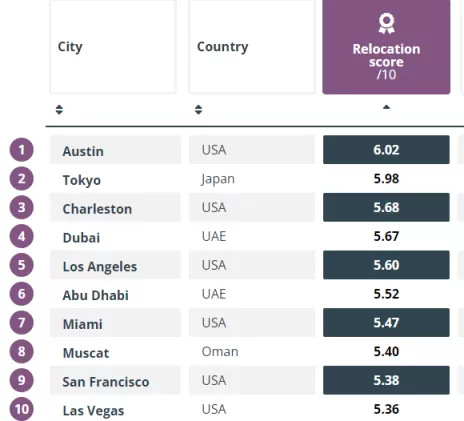Sort table by Country column arrows

pos(198,110)
